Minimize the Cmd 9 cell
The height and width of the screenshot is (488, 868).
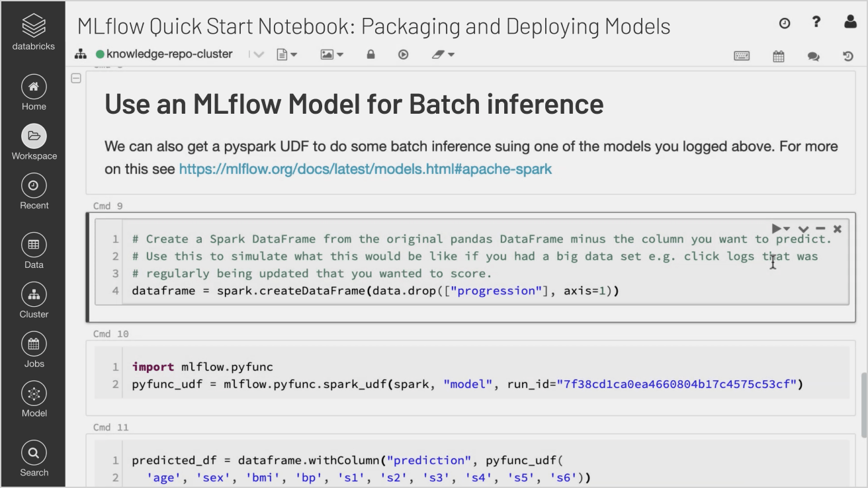(820, 229)
